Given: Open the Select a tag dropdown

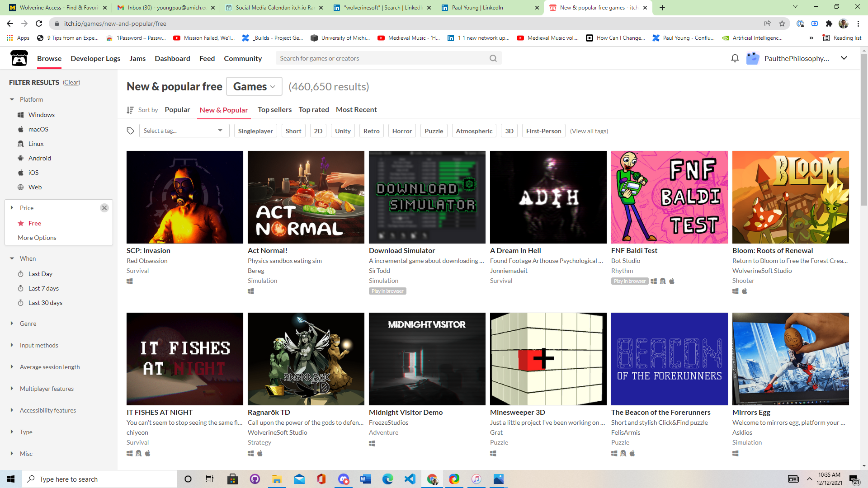Looking at the screenshot, I should point(184,131).
